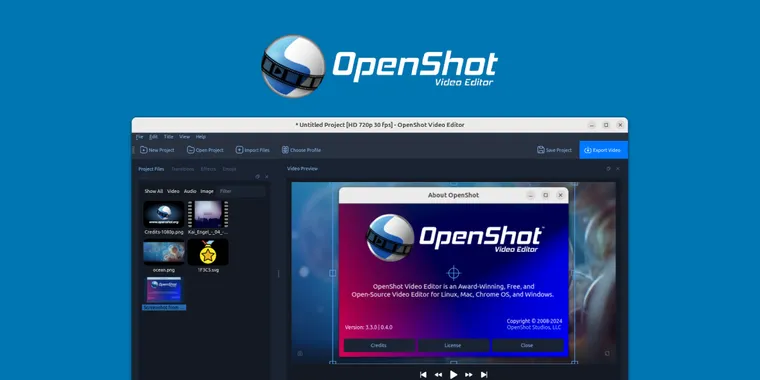Screen dimensions: 760x380
Task: Switch to the Project Files tab
Action: click(x=151, y=169)
